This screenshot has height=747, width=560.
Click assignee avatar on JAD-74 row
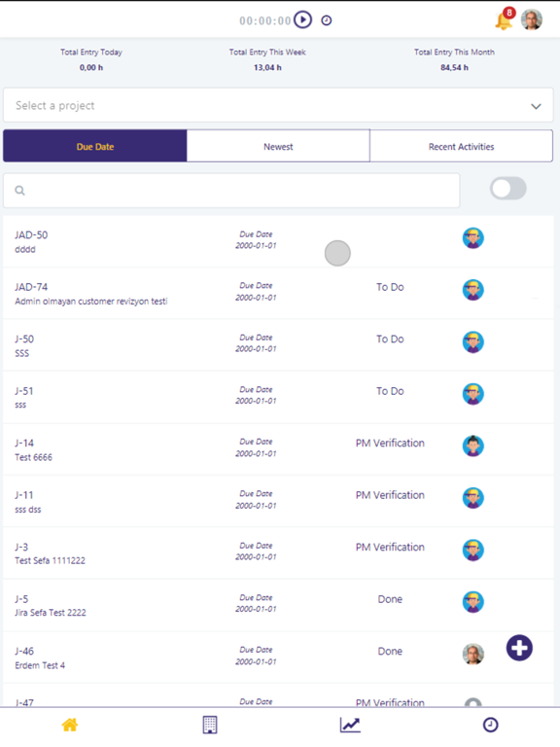[472, 290]
